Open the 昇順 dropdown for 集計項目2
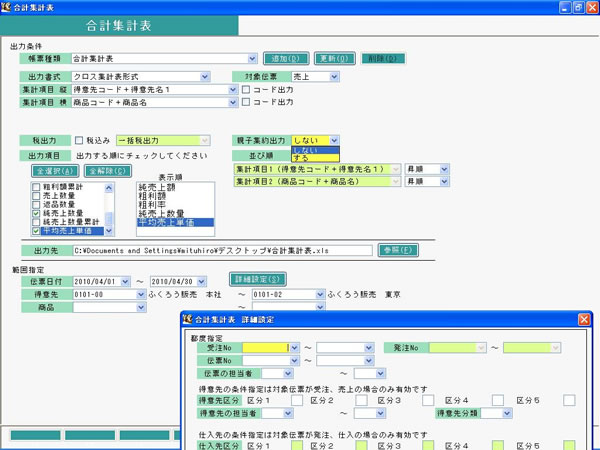The width and height of the screenshot is (600, 450). pos(444,181)
